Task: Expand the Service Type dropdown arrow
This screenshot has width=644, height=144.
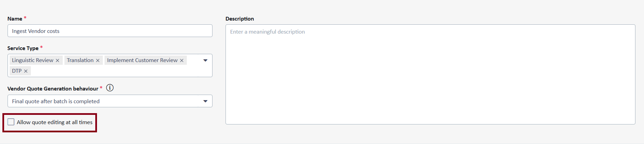Action: [205, 60]
